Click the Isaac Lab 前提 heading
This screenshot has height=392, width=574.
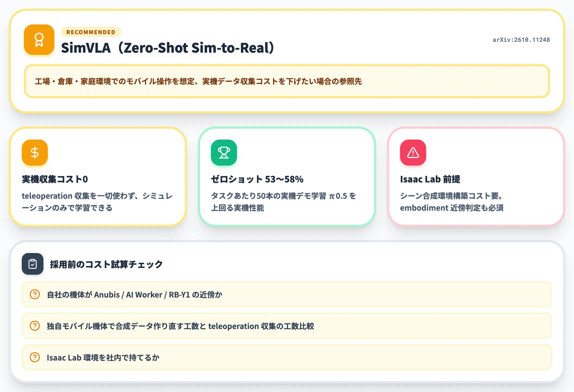430,179
